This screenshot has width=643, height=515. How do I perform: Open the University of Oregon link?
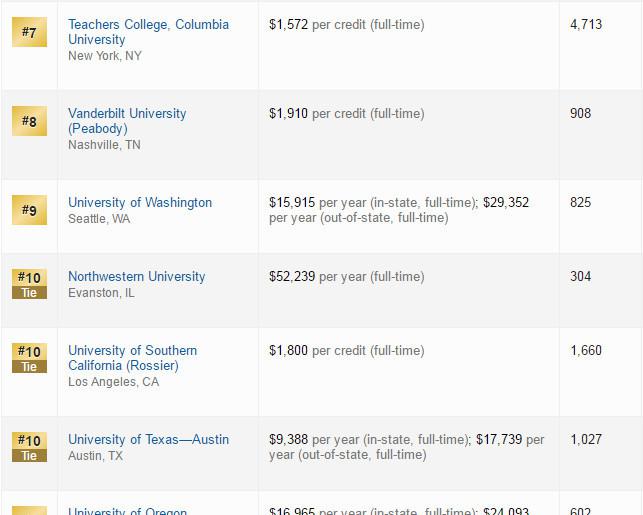[x=128, y=510]
